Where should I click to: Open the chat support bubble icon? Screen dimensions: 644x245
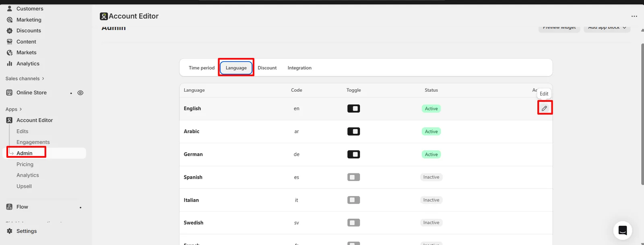622,231
